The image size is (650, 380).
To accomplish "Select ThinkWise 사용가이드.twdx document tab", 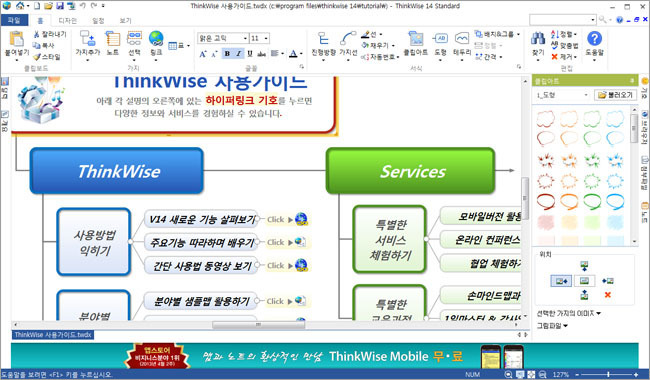I will (x=53, y=334).
